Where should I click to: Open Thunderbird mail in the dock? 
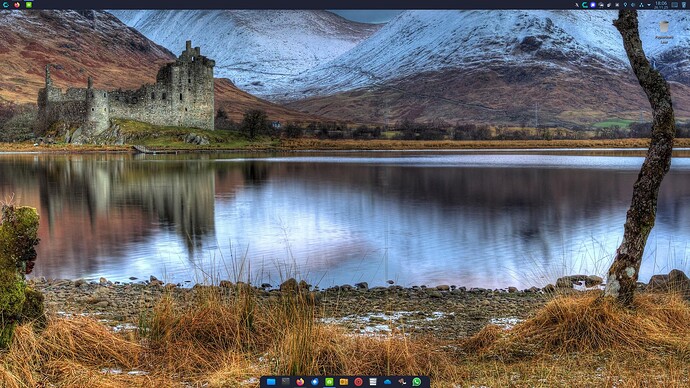(x=315, y=382)
